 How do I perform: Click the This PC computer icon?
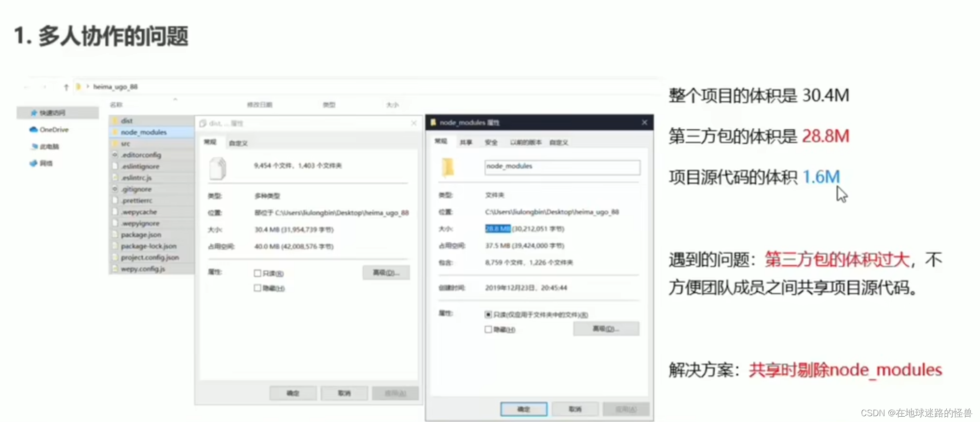[34, 147]
